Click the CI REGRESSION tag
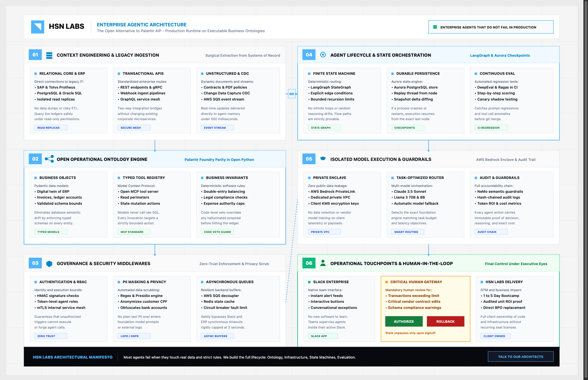The image size is (588, 380). pyautogui.click(x=491, y=128)
